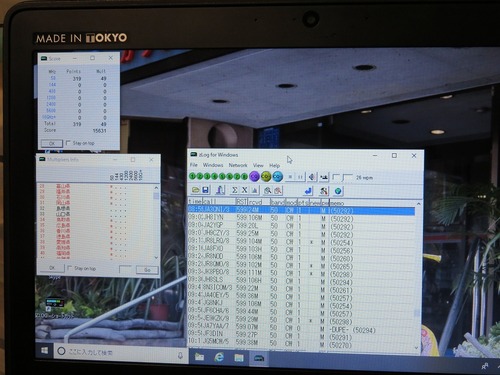
Task: Click the taskbar search box
Action: [x=120, y=352]
